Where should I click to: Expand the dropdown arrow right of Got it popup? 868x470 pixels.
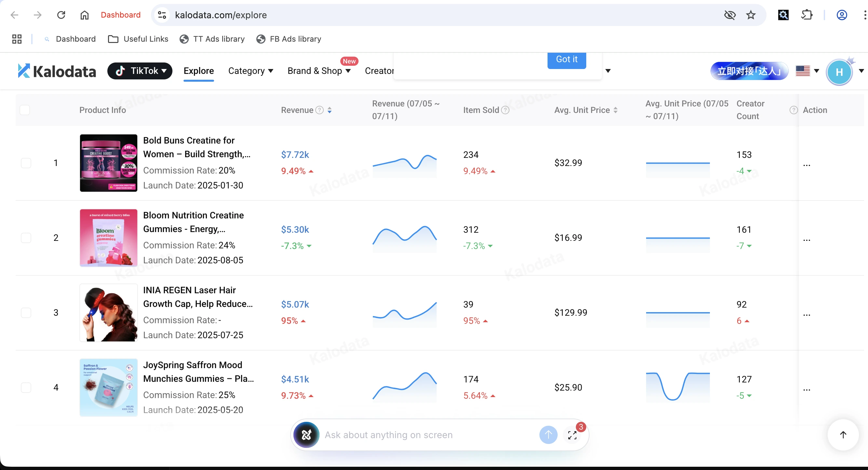pyautogui.click(x=608, y=71)
